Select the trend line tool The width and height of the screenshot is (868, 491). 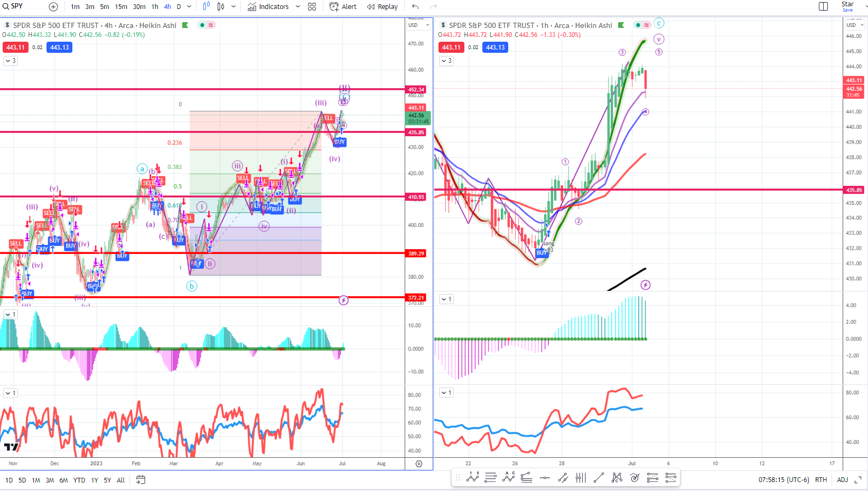coord(599,478)
